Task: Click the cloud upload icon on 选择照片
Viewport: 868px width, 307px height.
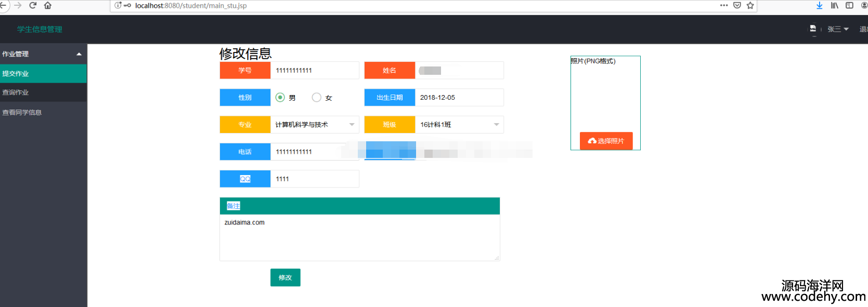Action: (x=592, y=141)
